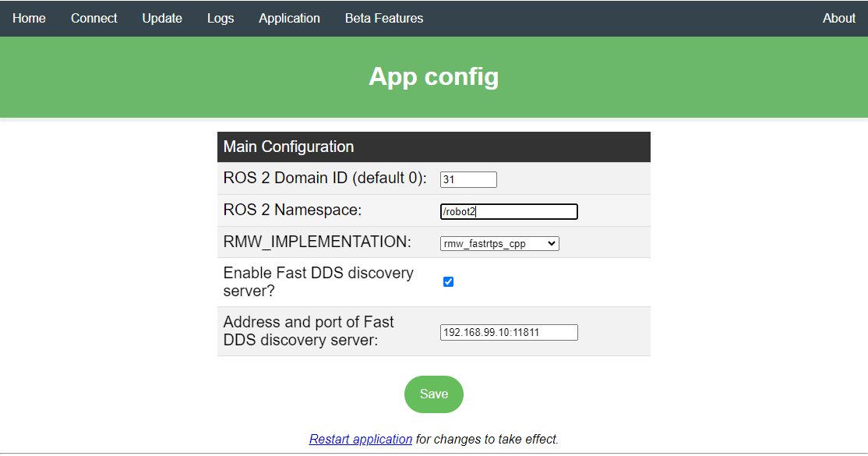Screen dimensions: 868x456
Task: Navigate to the Update page
Action: 162,18
